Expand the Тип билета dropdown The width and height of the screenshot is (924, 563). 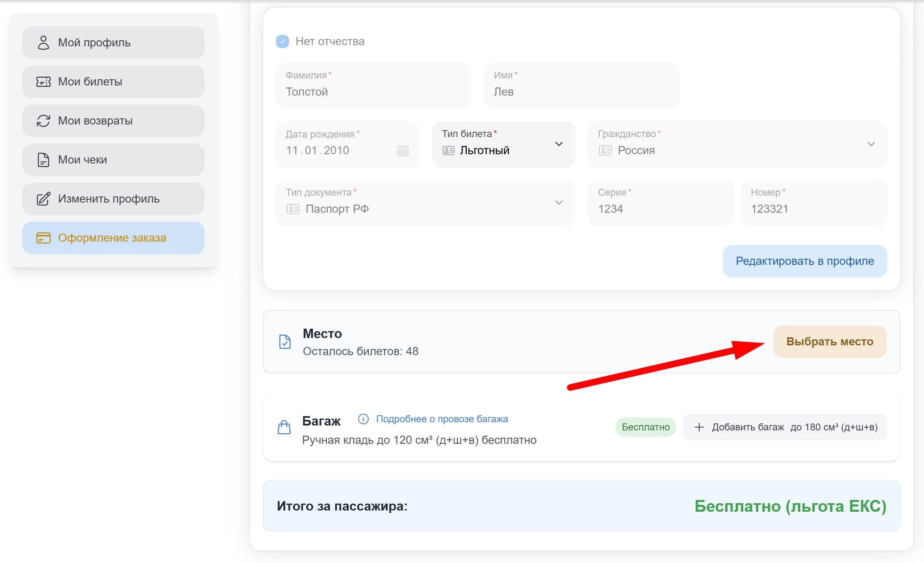coord(559,144)
